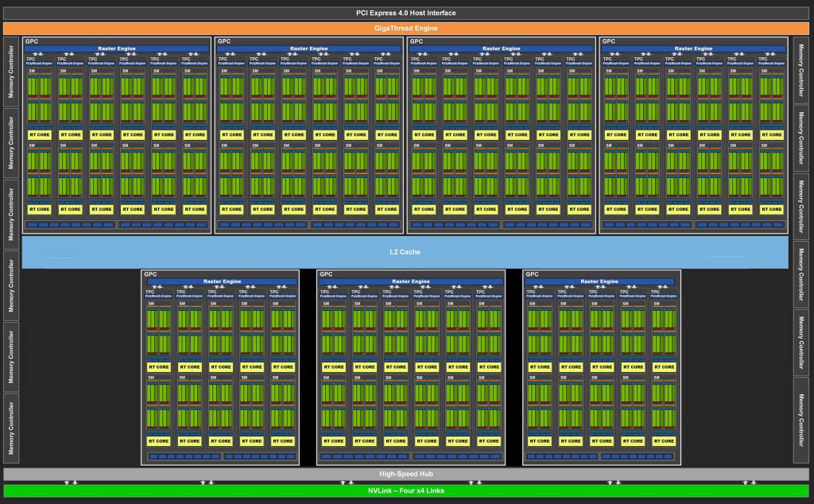Click the PCI Express 4.0 Host Interface bar

(406, 13)
